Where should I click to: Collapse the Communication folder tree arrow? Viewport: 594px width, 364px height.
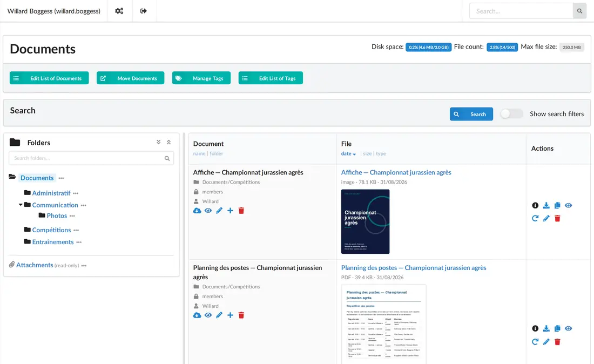(x=21, y=205)
